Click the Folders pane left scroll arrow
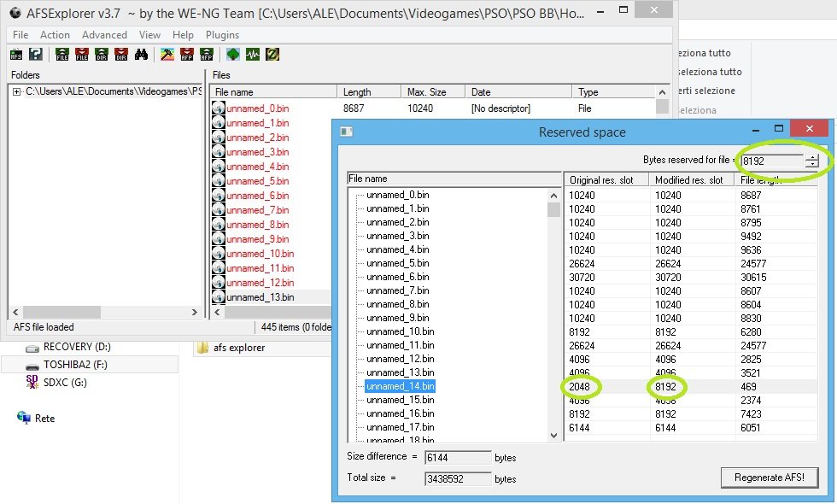 click(15, 313)
